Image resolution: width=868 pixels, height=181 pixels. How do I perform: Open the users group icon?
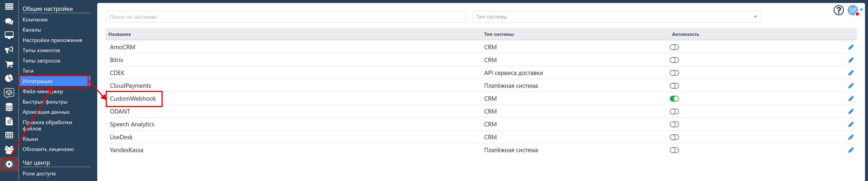(x=9, y=150)
